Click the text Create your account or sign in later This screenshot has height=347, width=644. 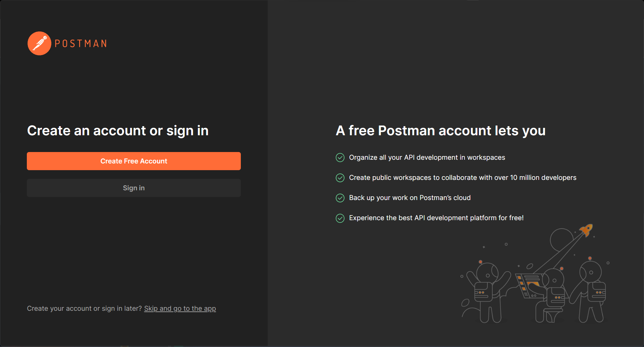click(x=85, y=308)
